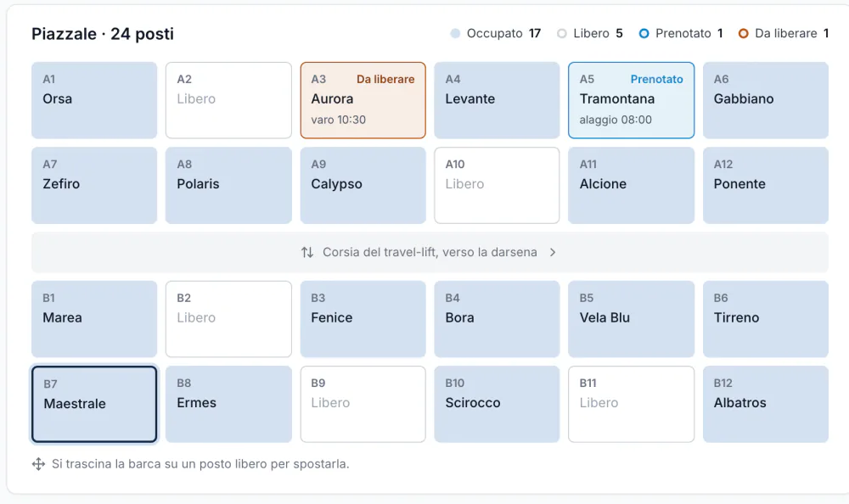Select berth B3 Fenice

click(x=363, y=319)
